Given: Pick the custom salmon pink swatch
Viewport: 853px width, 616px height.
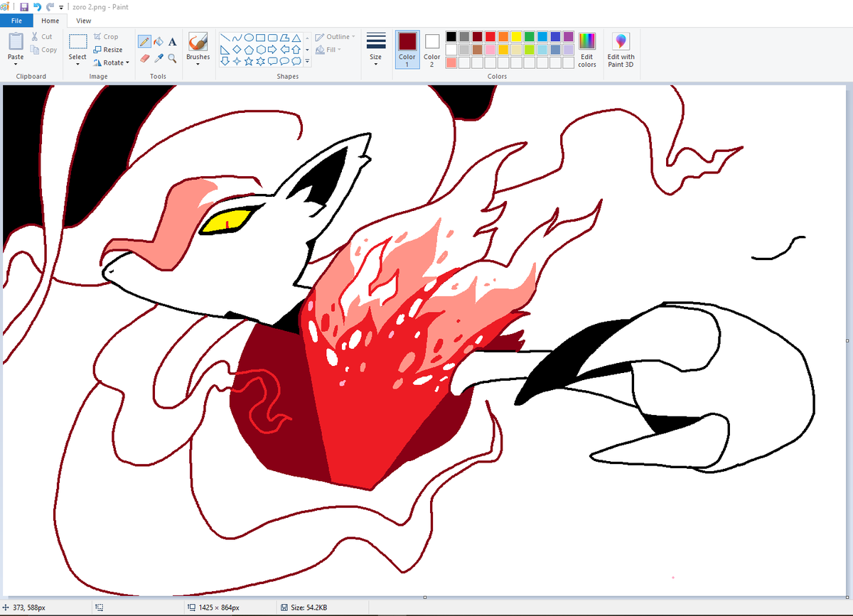Looking at the screenshot, I should (451, 63).
